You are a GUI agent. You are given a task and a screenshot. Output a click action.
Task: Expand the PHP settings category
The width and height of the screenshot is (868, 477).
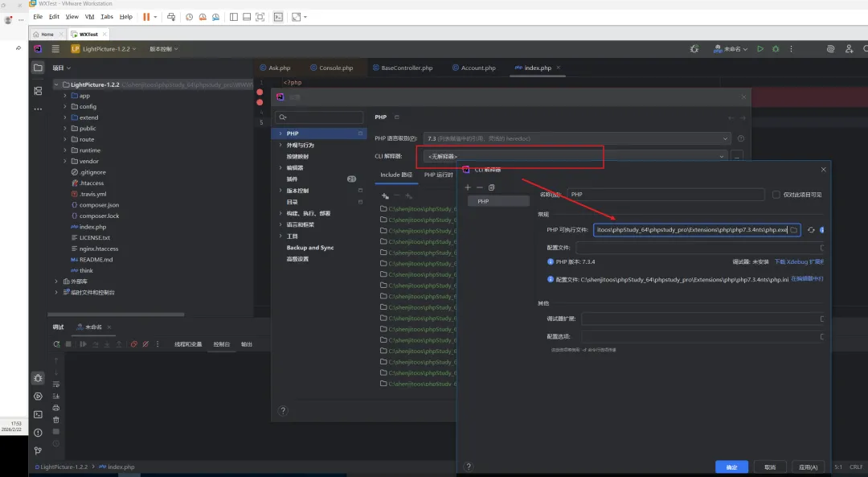(x=280, y=134)
